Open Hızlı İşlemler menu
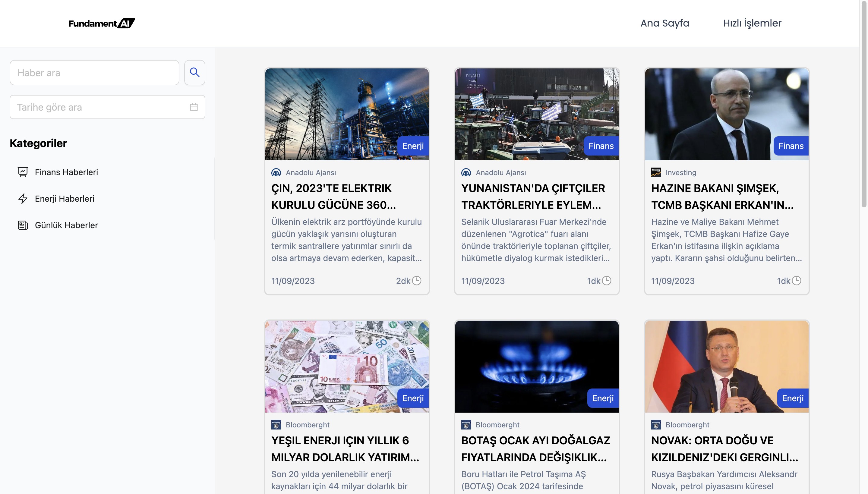The image size is (868, 494). click(x=752, y=23)
